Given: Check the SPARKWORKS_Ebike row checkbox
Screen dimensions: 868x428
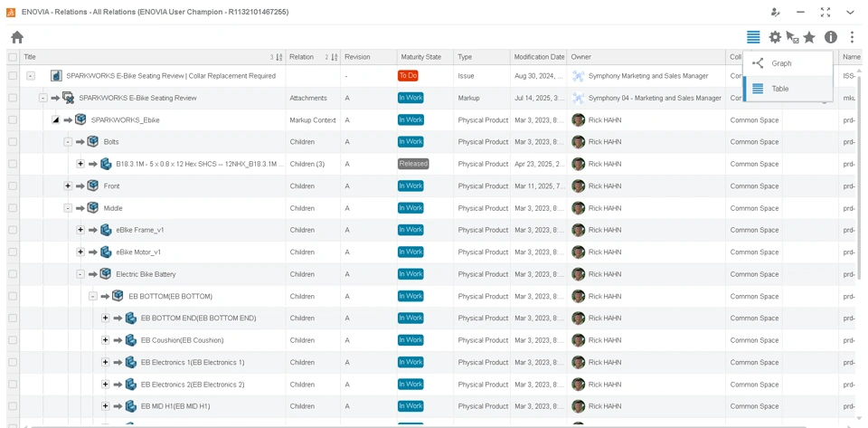Looking at the screenshot, I should tap(13, 119).
